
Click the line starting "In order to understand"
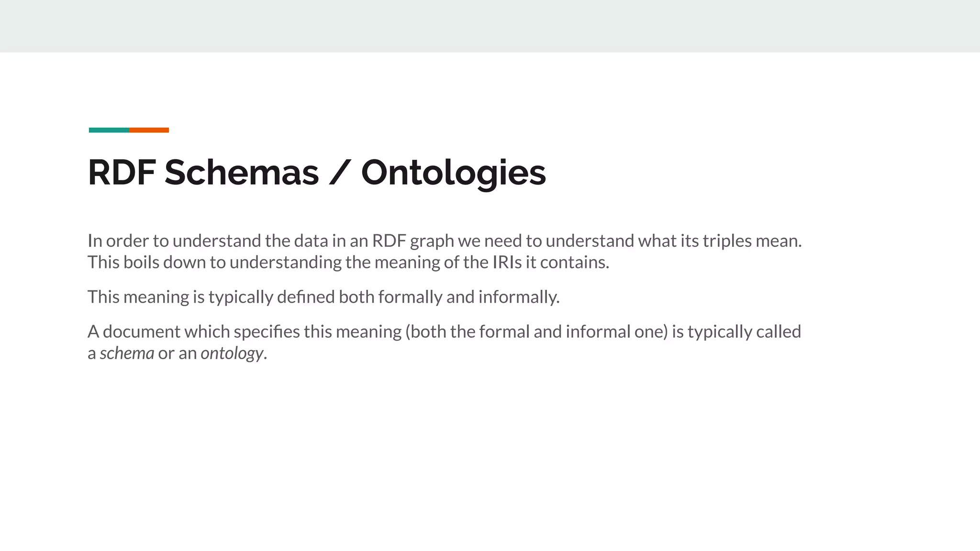(444, 241)
